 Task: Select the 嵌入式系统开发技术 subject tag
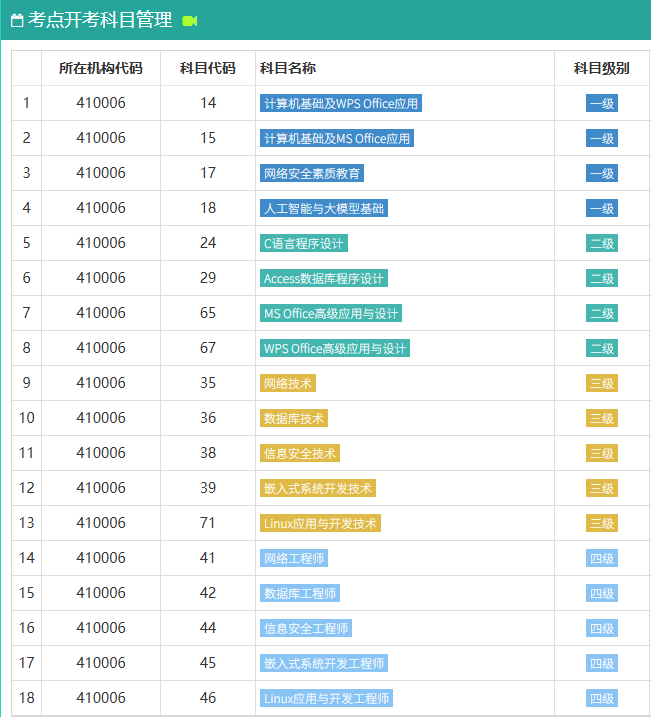317,488
